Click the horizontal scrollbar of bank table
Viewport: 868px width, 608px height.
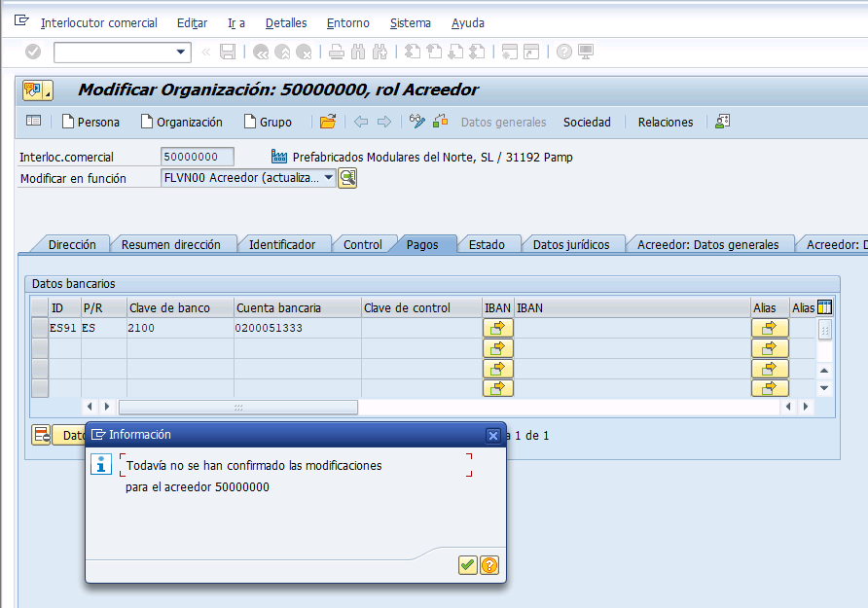[238, 408]
